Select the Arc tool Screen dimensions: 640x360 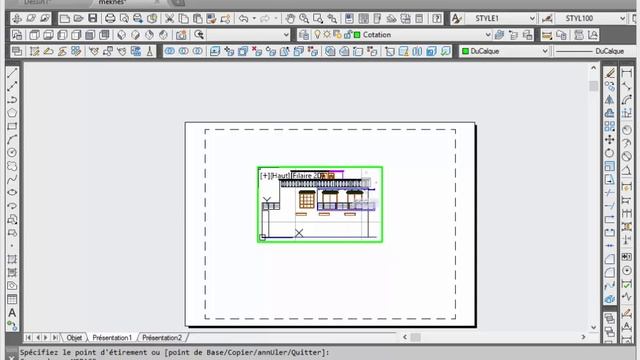point(12,139)
